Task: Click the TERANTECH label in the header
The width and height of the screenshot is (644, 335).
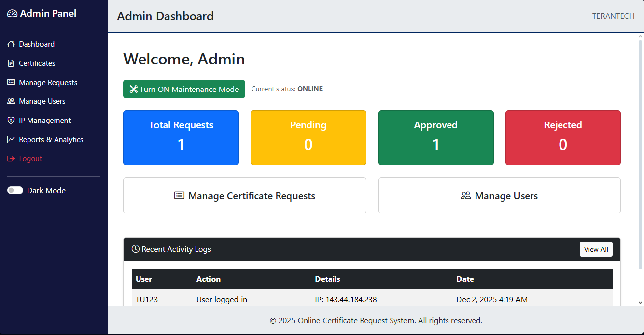Action: [613, 16]
